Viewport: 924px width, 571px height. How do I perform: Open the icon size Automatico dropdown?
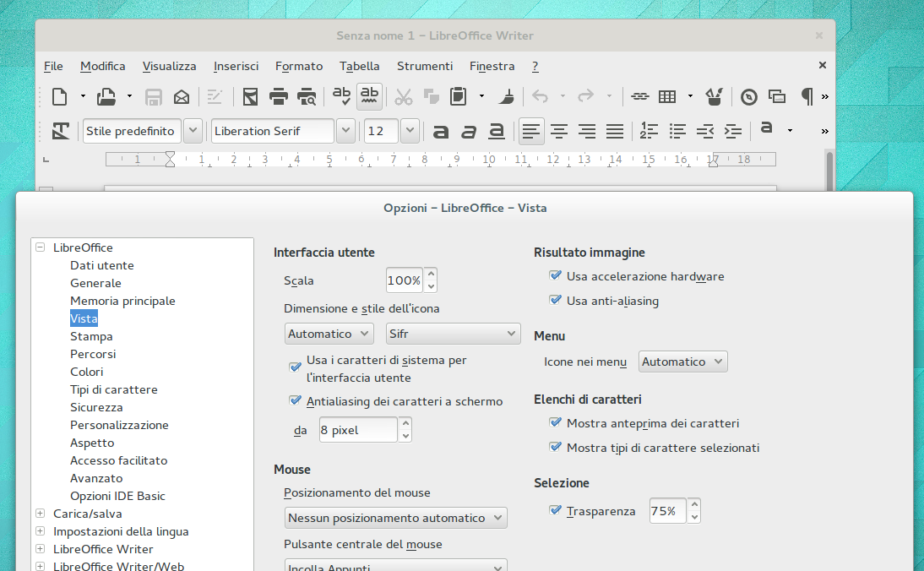point(329,334)
